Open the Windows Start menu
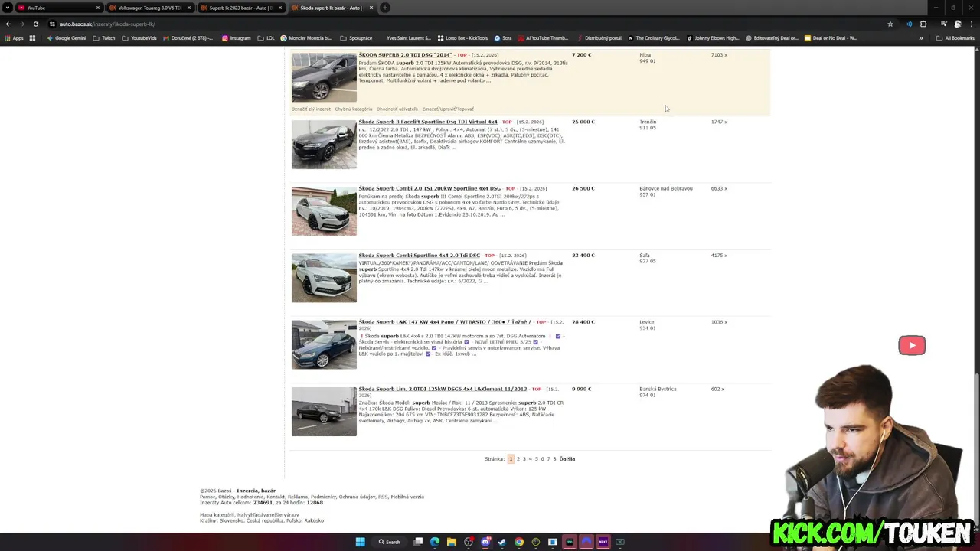This screenshot has height=551, width=980. click(x=361, y=542)
